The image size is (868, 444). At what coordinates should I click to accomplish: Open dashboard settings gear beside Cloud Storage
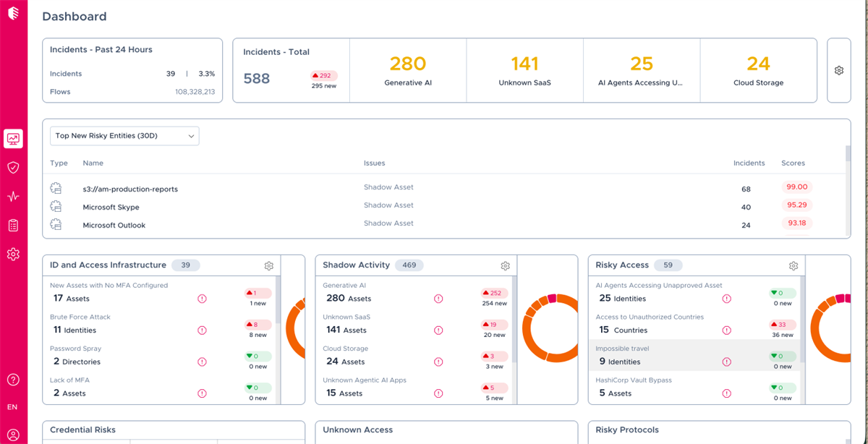click(839, 71)
